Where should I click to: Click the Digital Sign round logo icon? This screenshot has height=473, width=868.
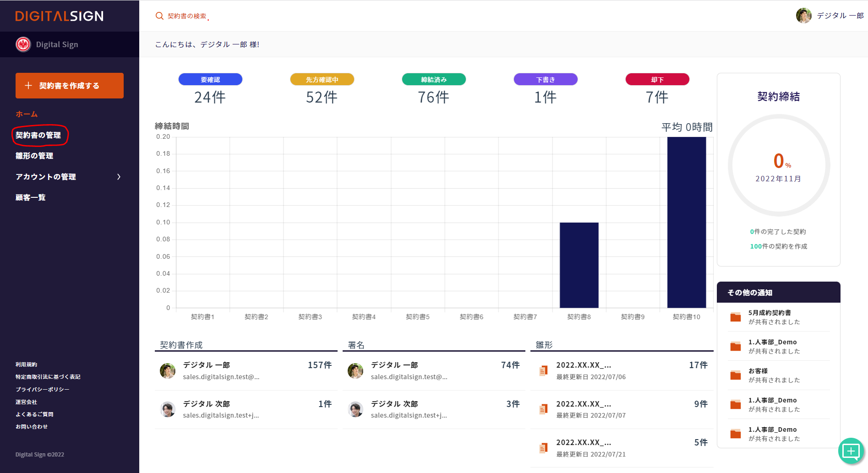click(x=23, y=44)
